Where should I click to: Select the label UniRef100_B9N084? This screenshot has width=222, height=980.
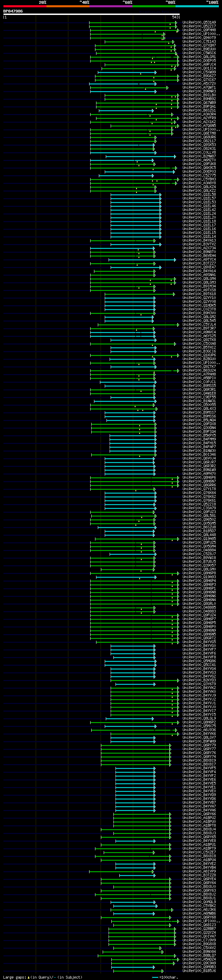(x=199, y=951)
